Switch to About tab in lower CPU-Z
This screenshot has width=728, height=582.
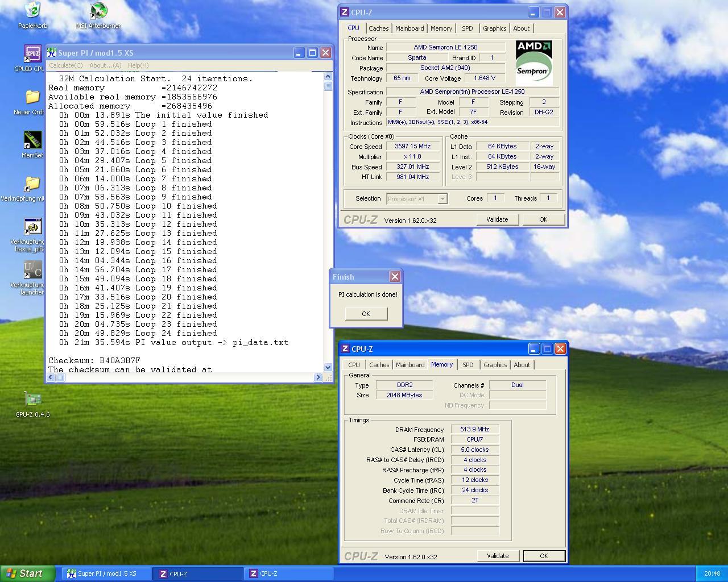pyautogui.click(x=522, y=365)
